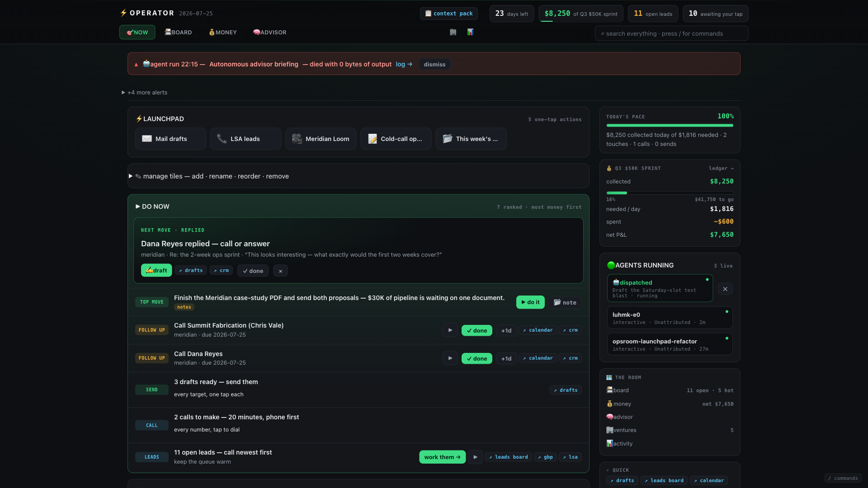Click the red alert warning triangle
The width and height of the screenshot is (868, 488).
pyautogui.click(x=136, y=65)
